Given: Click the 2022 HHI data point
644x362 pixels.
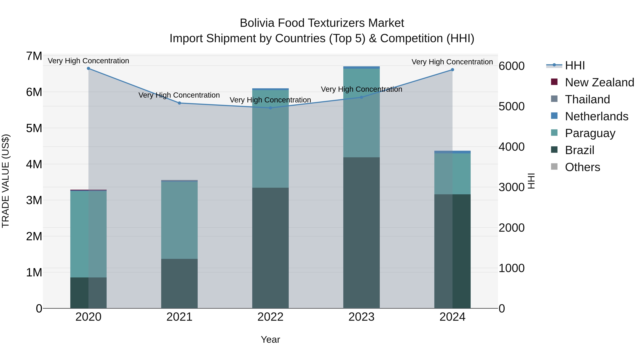Looking at the screenshot, I should coord(270,108).
